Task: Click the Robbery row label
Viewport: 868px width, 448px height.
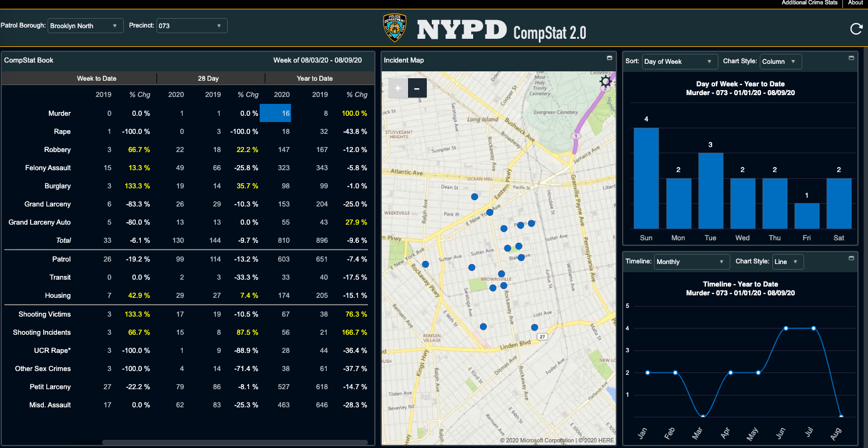Action: (58, 150)
